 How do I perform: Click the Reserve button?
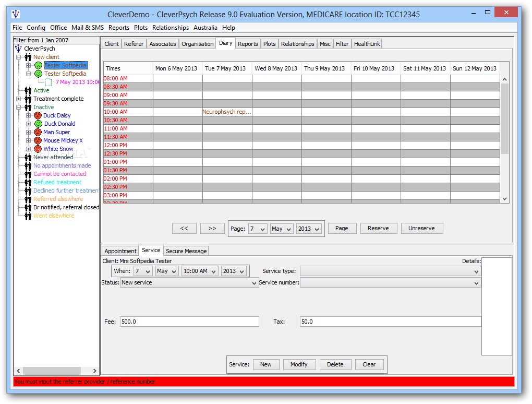(x=378, y=229)
